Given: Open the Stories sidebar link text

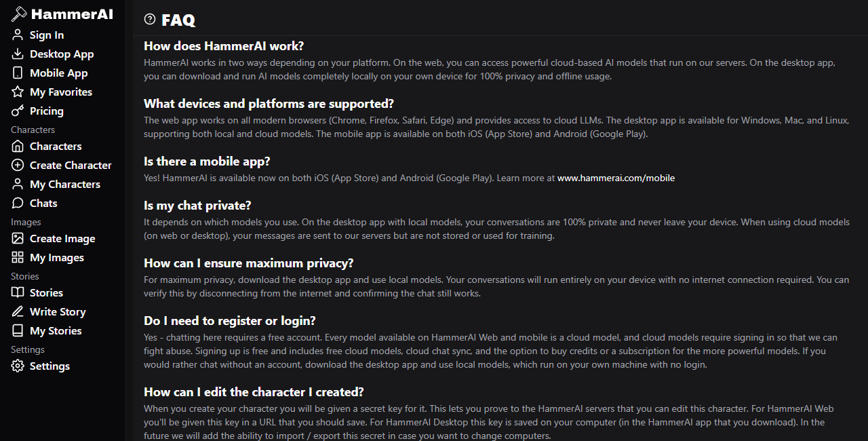Looking at the screenshot, I should pos(46,293).
